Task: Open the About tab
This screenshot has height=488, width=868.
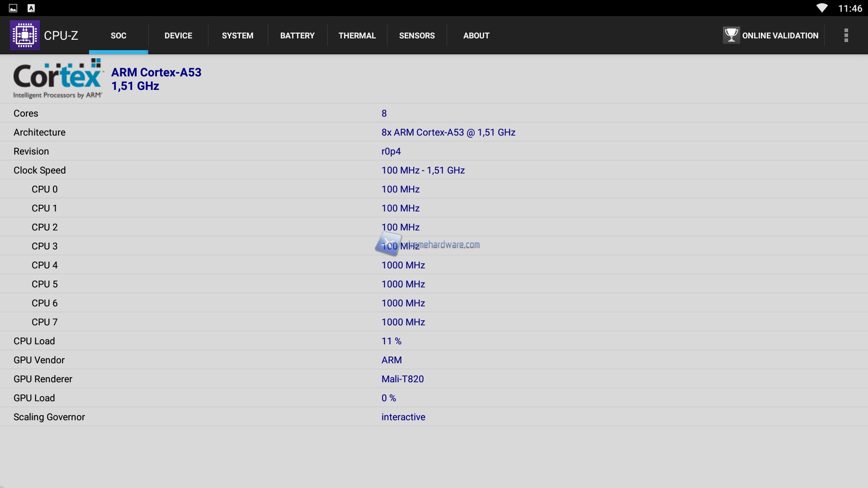Action: 476,36
